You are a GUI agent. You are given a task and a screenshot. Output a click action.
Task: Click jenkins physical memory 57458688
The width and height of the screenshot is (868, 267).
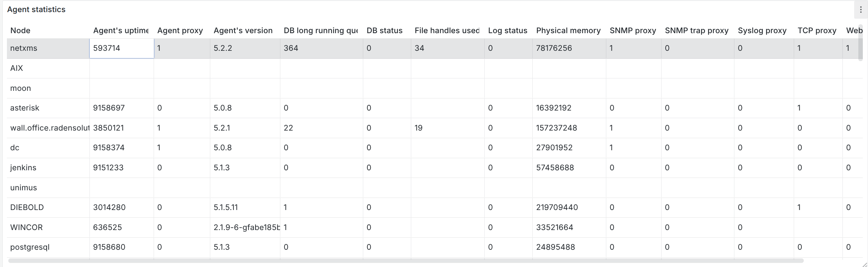pyautogui.click(x=555, y=168)
